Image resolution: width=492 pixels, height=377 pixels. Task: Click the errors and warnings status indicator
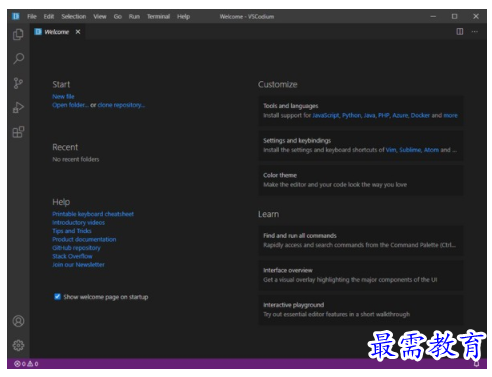click(26, 364)
